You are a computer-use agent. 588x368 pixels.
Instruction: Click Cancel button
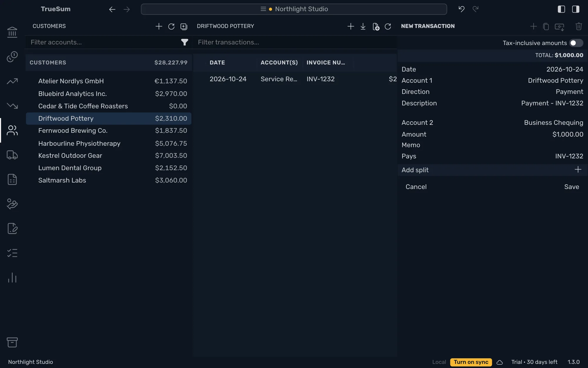coord(416,187)
